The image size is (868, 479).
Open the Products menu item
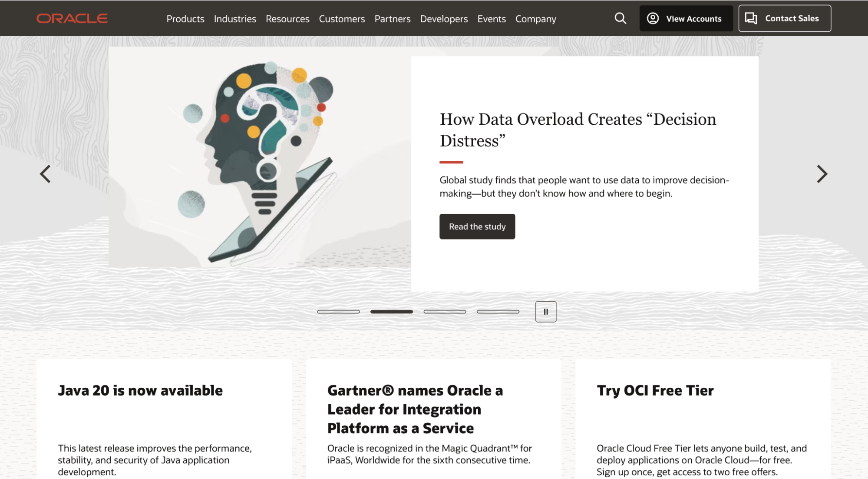tap(185, 18)
